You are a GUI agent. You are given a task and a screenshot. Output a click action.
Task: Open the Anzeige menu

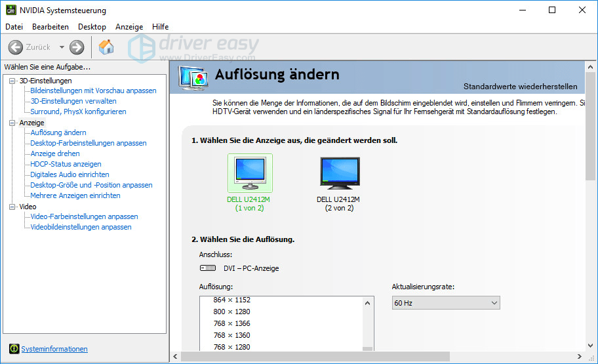tap(129, 27)
